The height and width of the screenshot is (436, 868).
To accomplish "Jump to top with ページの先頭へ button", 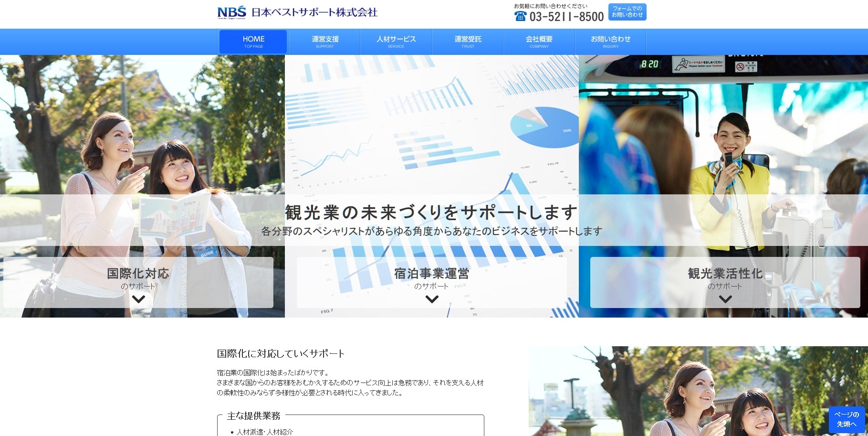I will 847,419.
